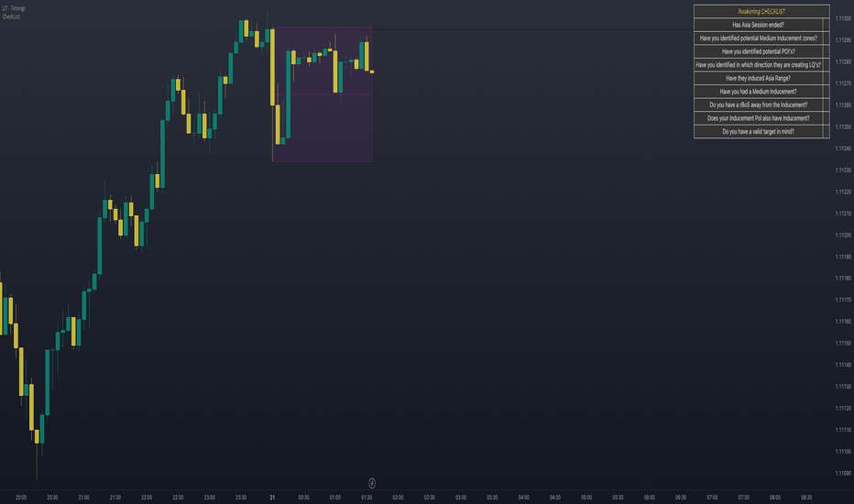854x504 pixels.
Task: Click the 00:30 label on time axis
Action: (x=303, y=498)
